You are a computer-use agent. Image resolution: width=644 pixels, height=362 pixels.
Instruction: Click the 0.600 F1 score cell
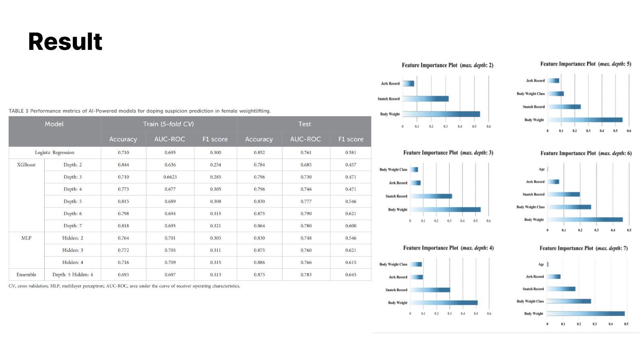(x=351, y=226)
